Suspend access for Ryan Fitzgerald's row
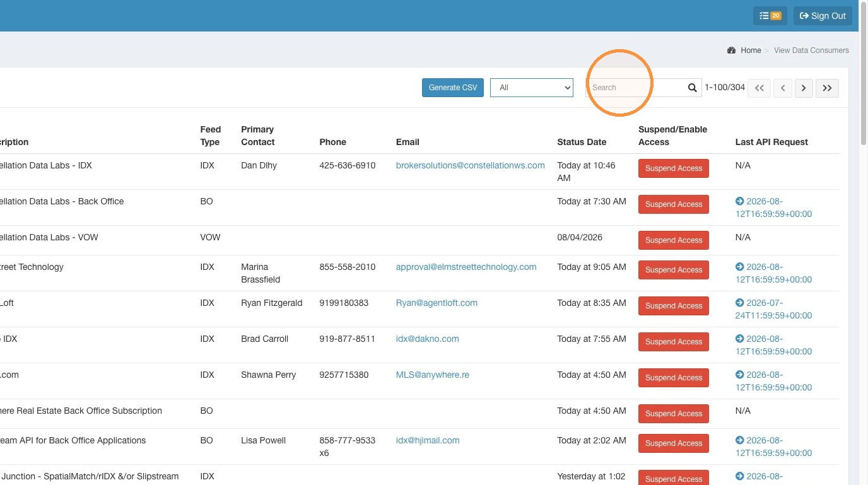This screenshot has width=868, height=485. tap(674, 306)
